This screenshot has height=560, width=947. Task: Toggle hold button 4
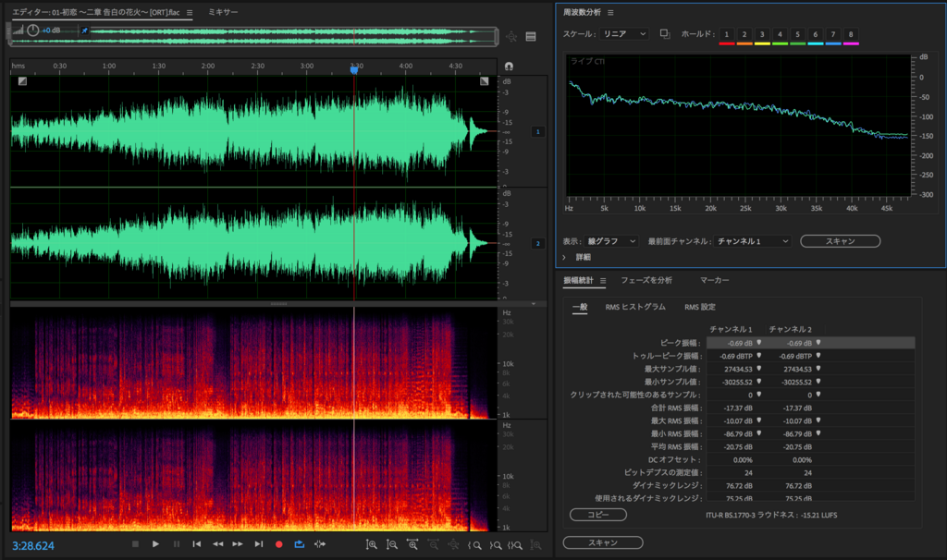click(780, 34)
